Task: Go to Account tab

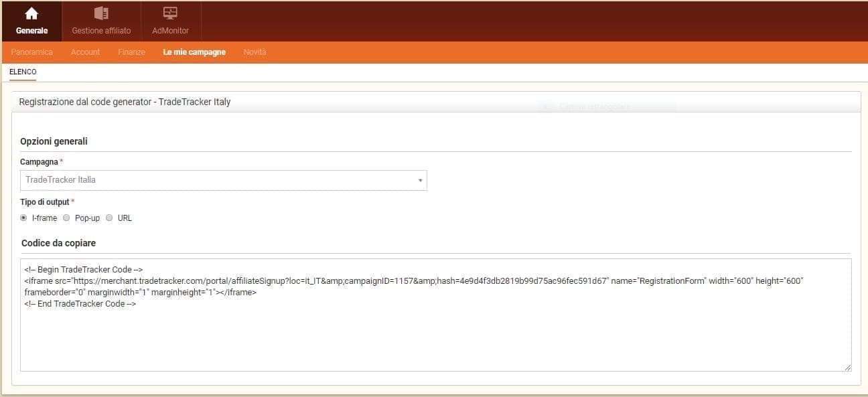Action: pyautogui.click(x=86, y=52)
